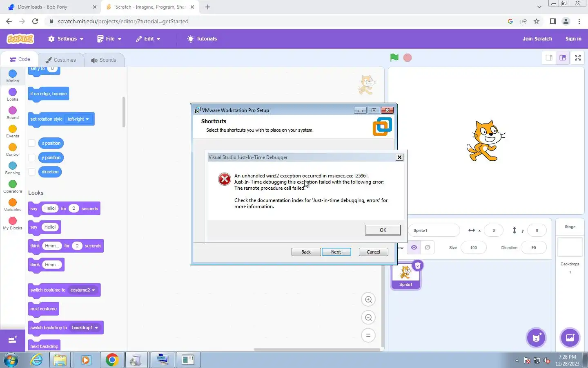Toggle the direction reporter checkbox
588x368 pixels.
tap(31, 172)
